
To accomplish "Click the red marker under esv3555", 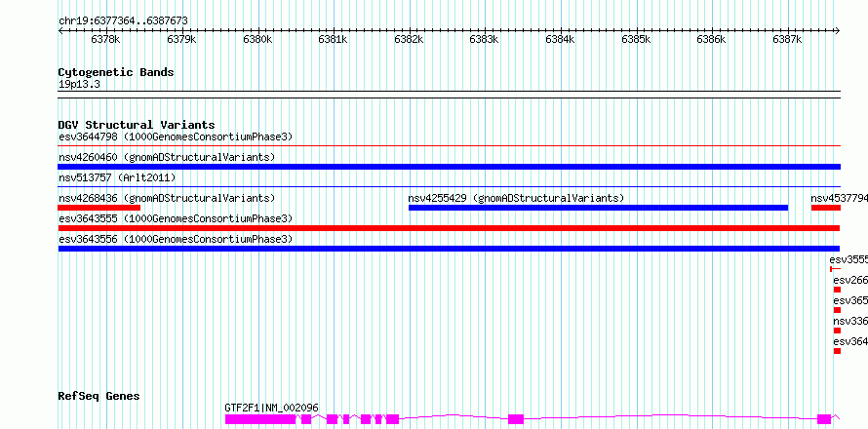I will click(x=835, y=269).
